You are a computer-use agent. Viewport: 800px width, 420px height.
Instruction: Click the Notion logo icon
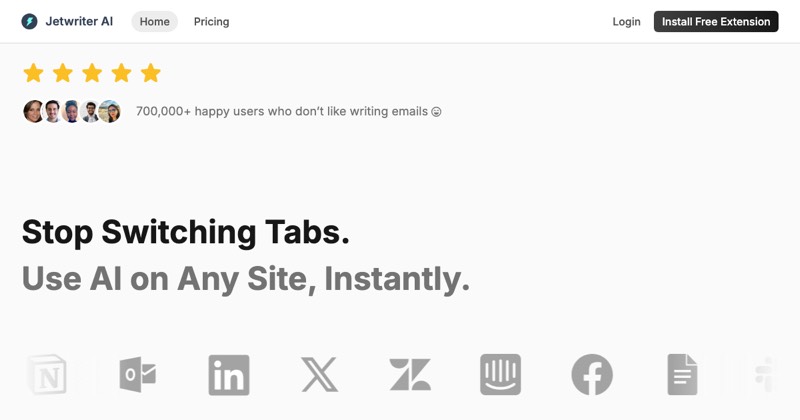47,375
